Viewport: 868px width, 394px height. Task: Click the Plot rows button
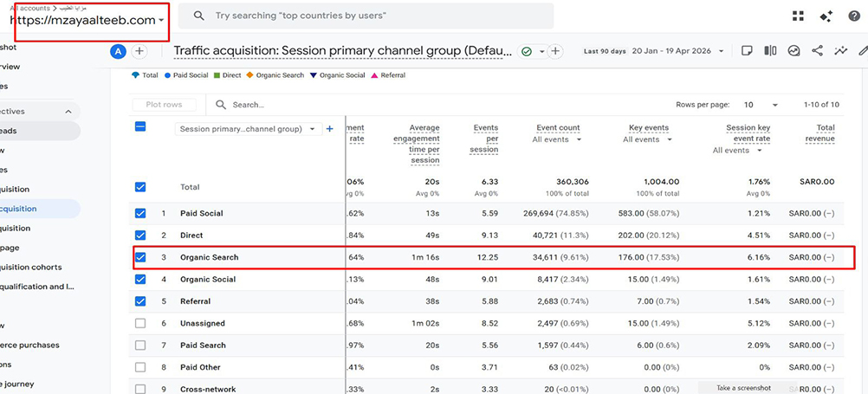coord(165,105)
